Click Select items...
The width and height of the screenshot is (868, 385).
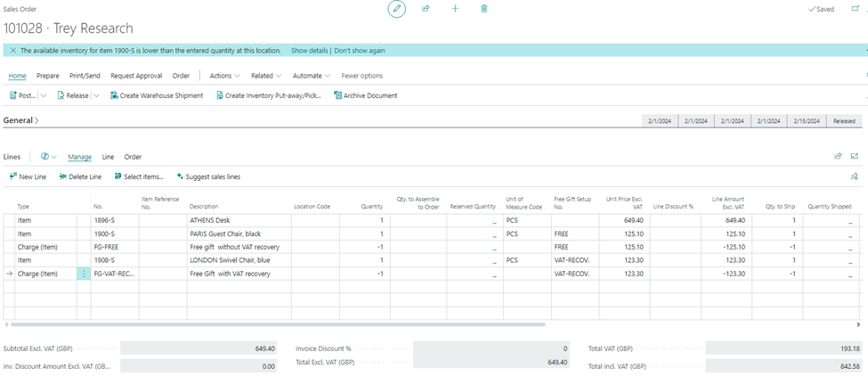tap(139, 176)
